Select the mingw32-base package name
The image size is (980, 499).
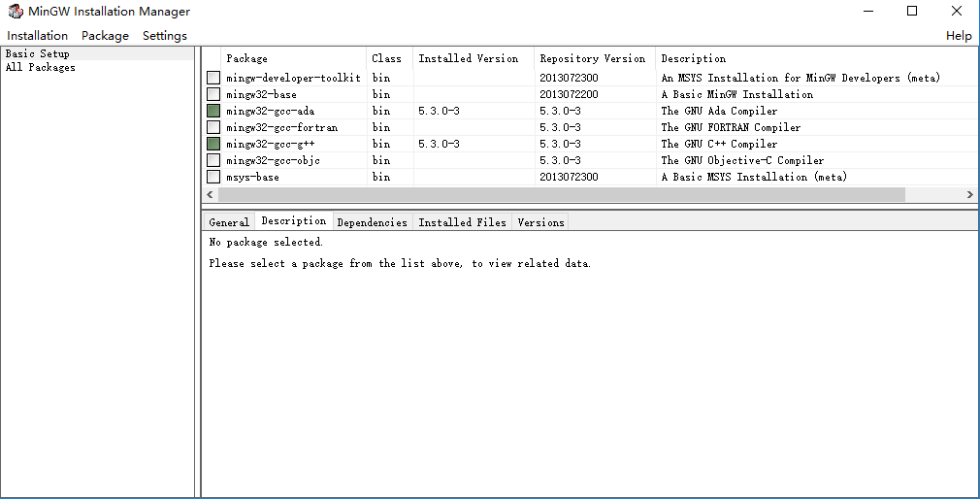(261, 94)
